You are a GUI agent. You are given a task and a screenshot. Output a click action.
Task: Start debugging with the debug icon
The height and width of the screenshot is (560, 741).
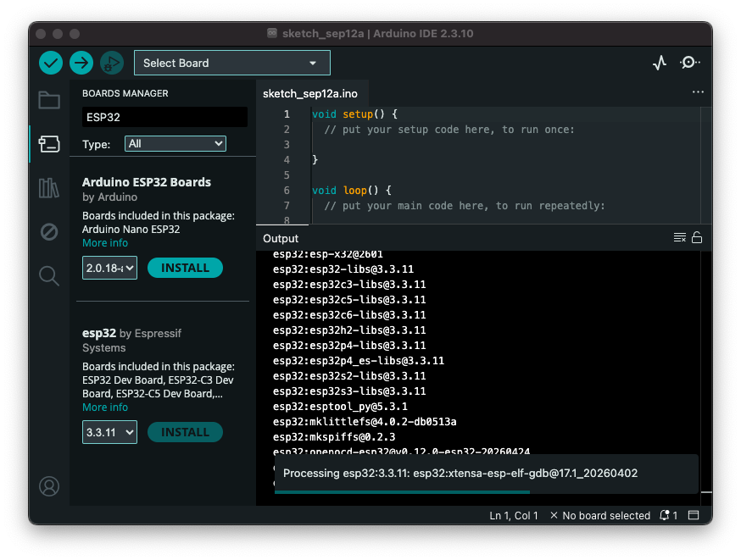pyautogui.click(x=112, y=63)
